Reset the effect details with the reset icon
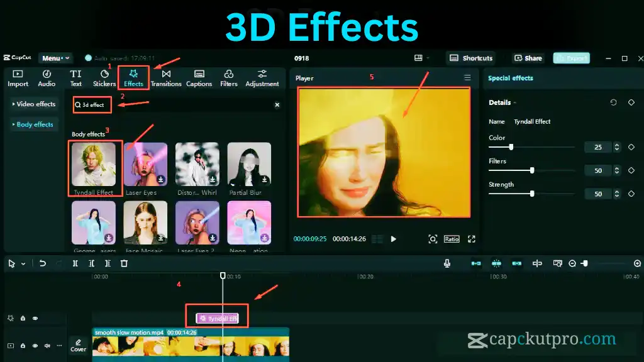This screenshot has height=362, width=644. 614,102
